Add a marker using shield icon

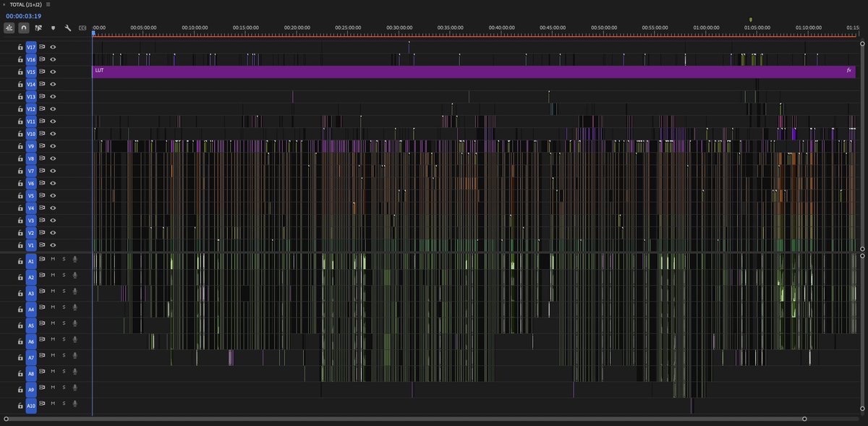pyautogui.click(x=53, y=27)
